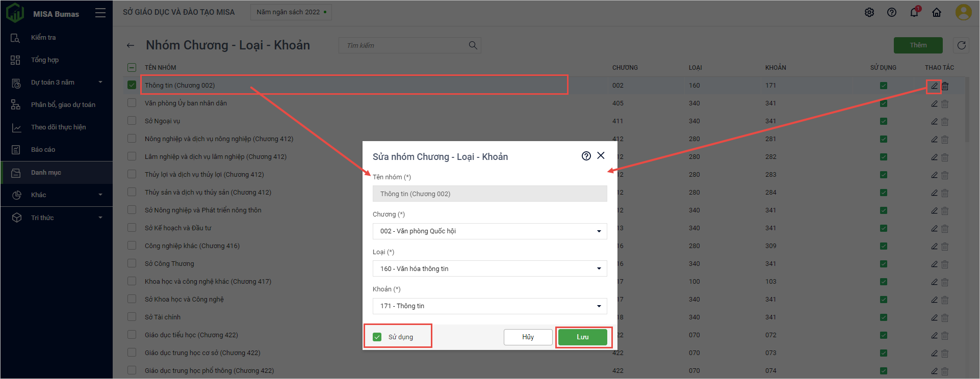Expand the Khoản dropdown 171 - Thông tin
Screen dimensions: 980x379
click(x=489, y=306)
